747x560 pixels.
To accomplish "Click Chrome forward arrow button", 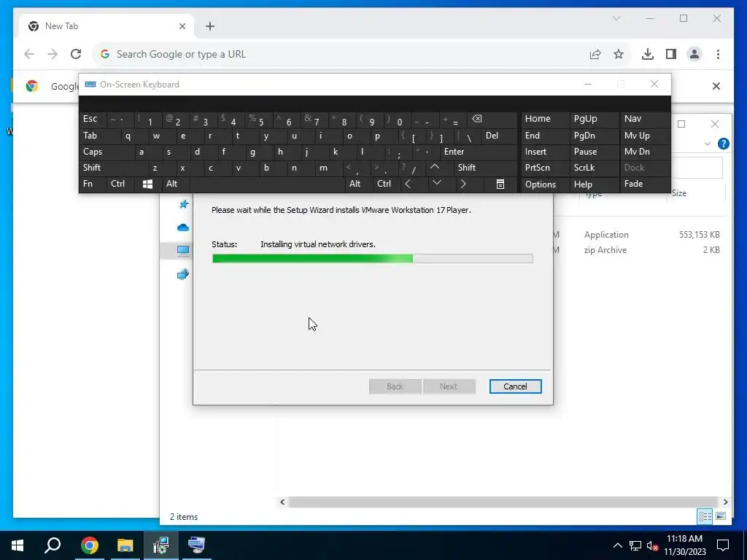I will [x=53, y=54].
